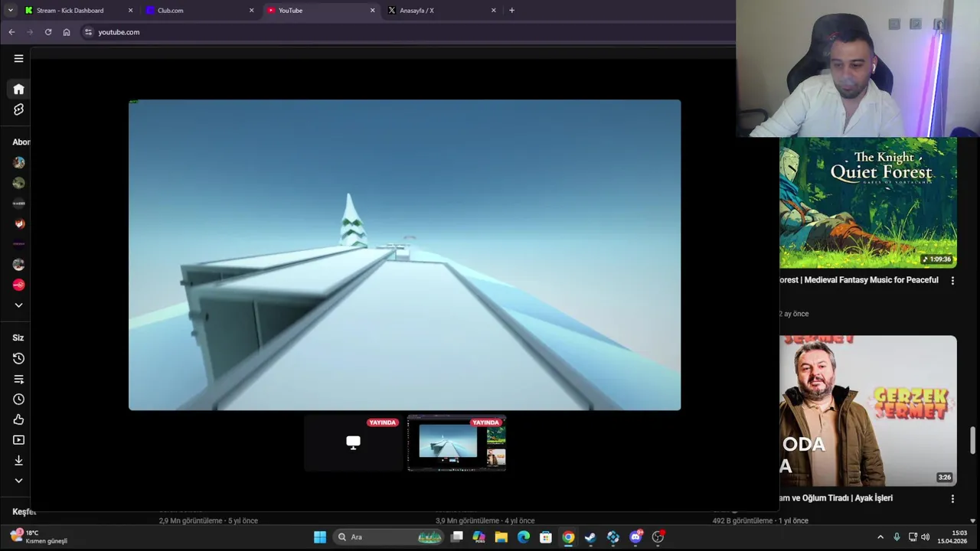Open Google Chrome taskbar icon
Screen dimensions: 980x551
568,537
